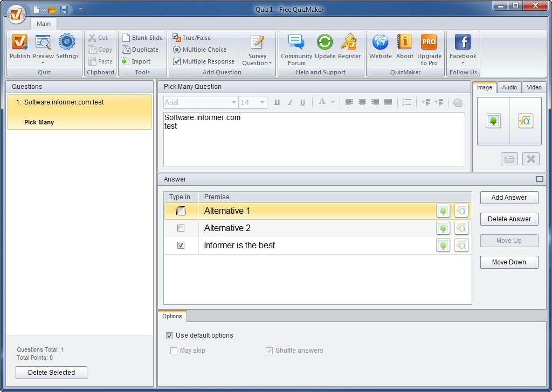The image size is (552, 392).
Task: Click the Delete Selected button
Action: [x=51, y=372]
